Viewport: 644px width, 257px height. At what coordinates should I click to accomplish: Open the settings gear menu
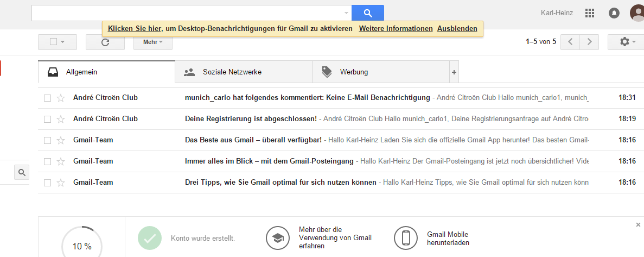click(x=626, y=42)
